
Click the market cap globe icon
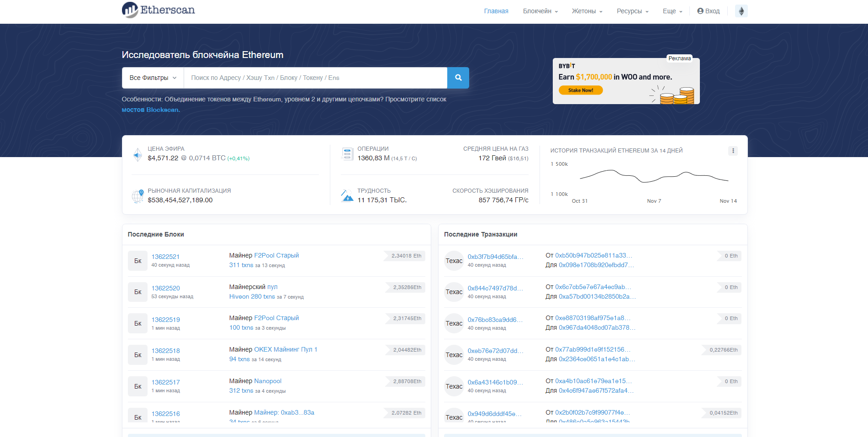point(138,196)
